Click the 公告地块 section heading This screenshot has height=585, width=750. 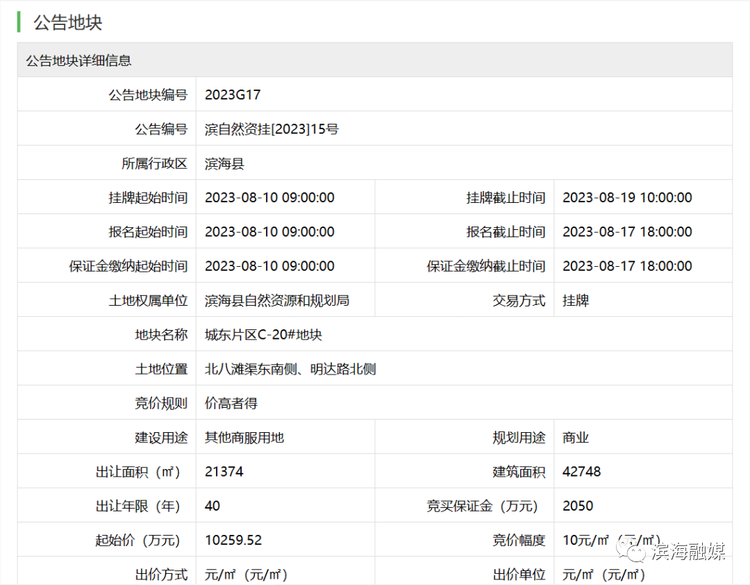click(x=68, y=22)
